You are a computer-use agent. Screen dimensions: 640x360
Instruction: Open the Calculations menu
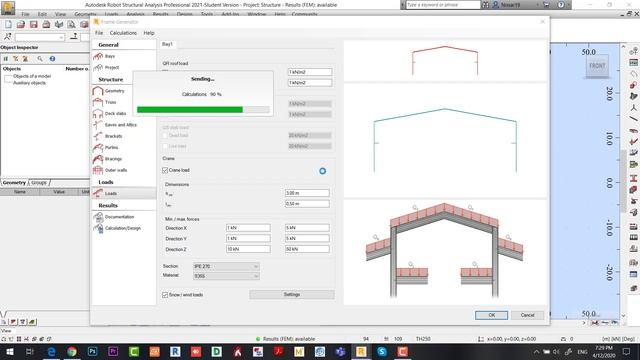[123, 33]
